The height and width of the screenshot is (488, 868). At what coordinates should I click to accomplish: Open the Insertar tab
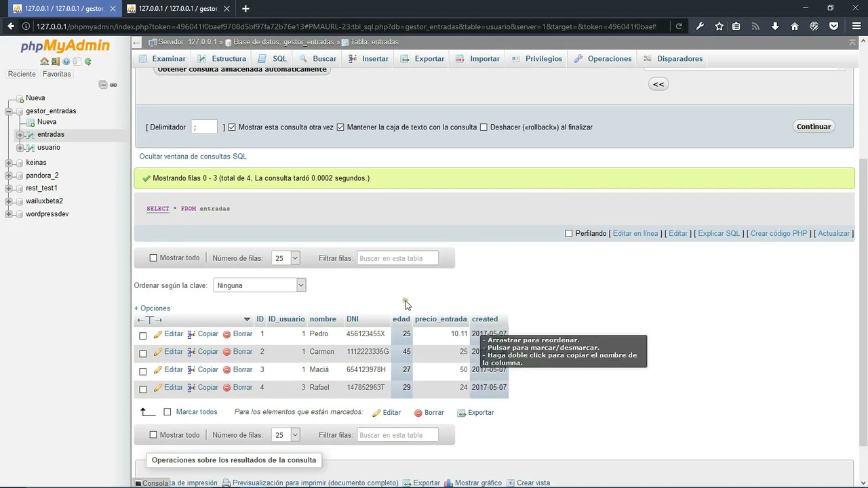[368, 59]
